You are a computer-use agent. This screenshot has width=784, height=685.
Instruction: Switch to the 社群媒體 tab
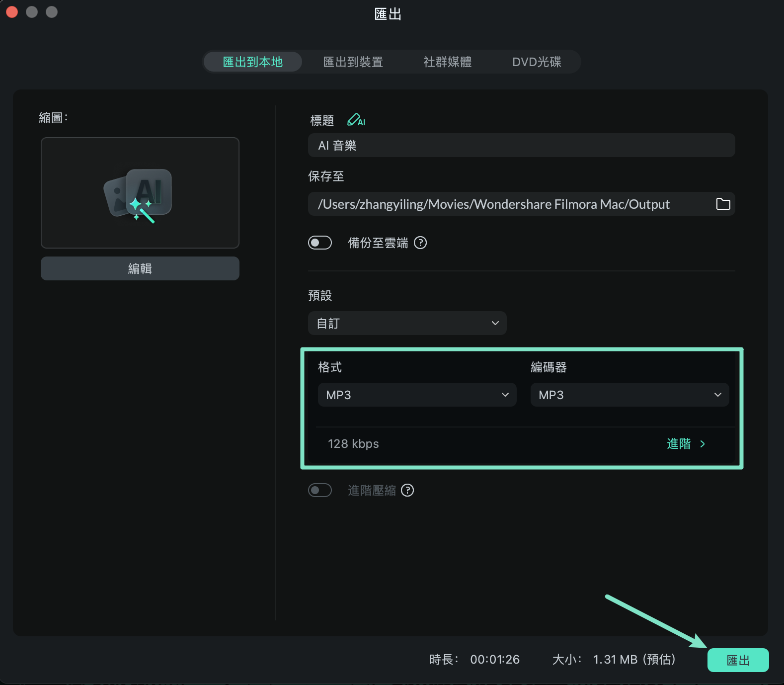click(x=448, y=62)
